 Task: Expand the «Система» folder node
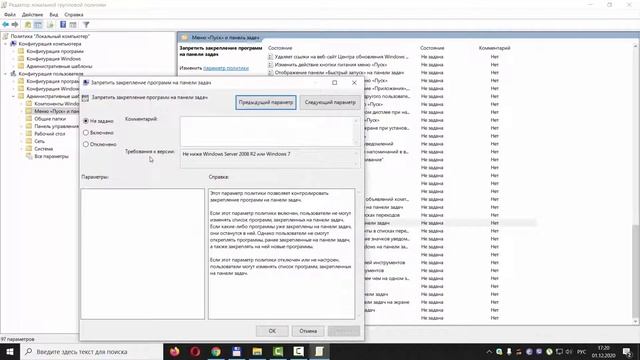[21, 149]
